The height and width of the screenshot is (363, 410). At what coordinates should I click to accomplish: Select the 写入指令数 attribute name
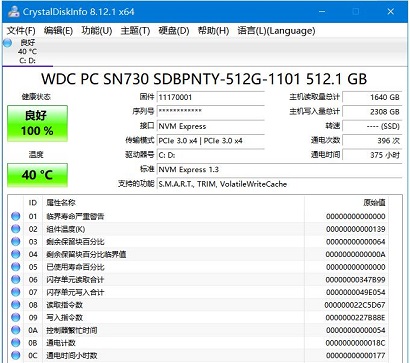tap(64, 318)
